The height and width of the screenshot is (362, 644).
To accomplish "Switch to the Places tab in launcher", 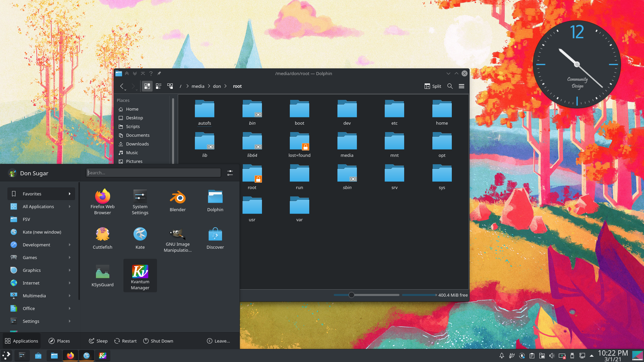I will point(59,341).
